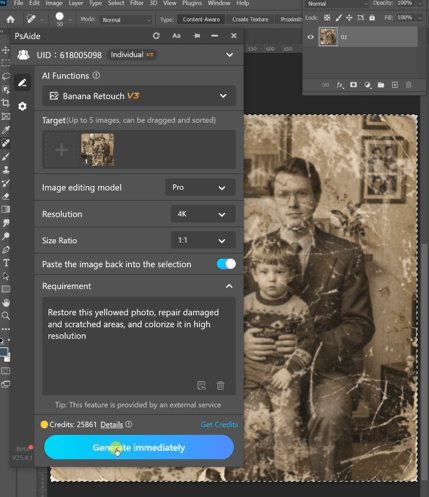The image size is (429, 497).
Task: Open Banana Retouch V3 function dropdown
Action: point(139,96)
